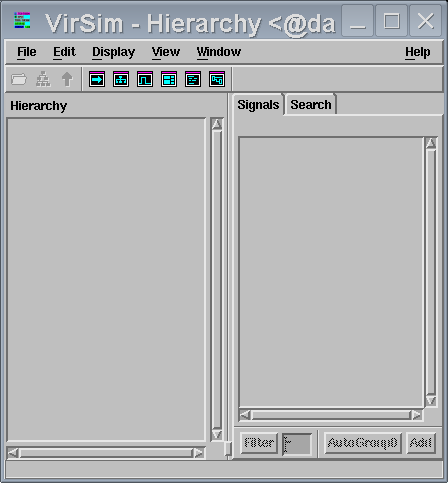The image size is (448, 483).
Task: Switch to the Signals tab
Action: tap(258, 105)
